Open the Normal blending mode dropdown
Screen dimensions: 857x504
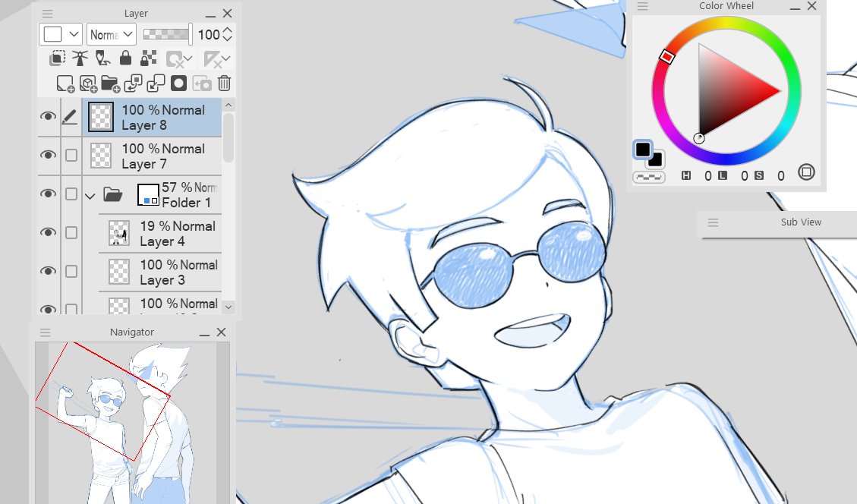[112, 34]
